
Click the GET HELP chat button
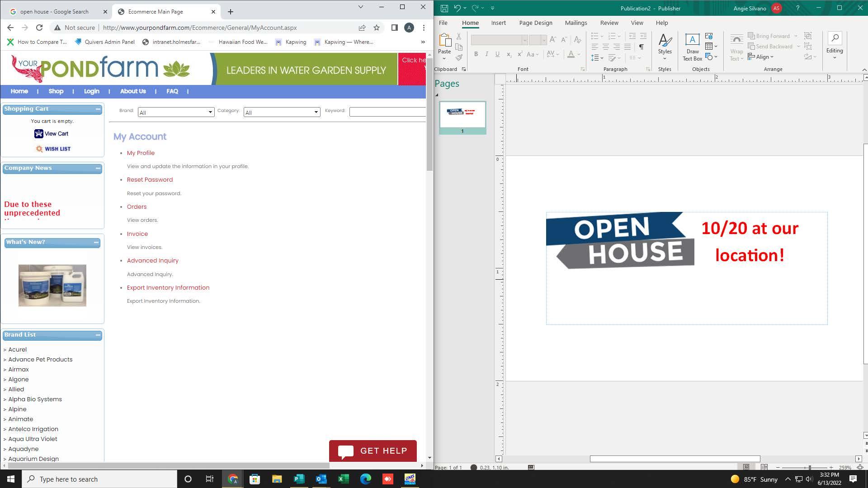click(x=373, y=451)
